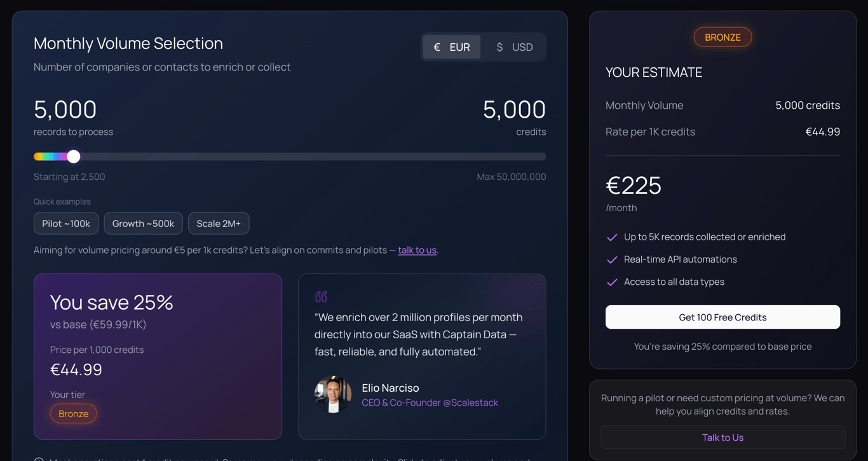Click the dollar symbol icon
Viewport: 868px width, 461px height.
(x=499, y=47)
